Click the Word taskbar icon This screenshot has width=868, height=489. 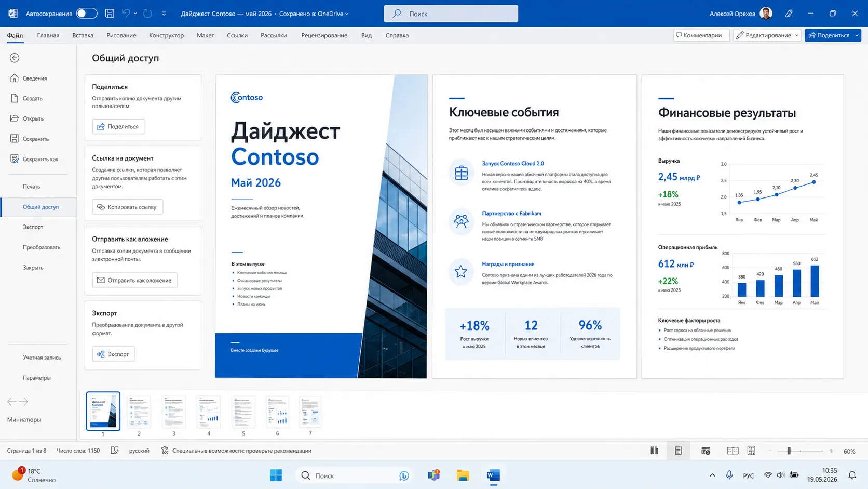point(493,475)
